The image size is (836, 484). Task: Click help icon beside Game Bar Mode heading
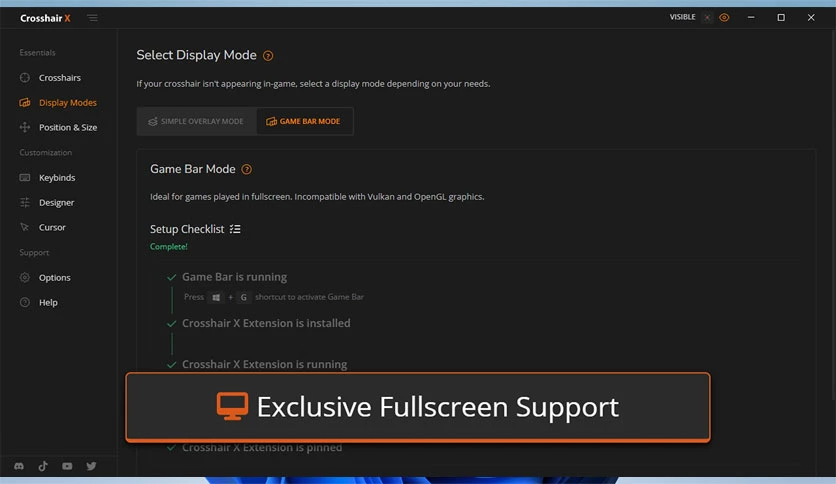click(246, 170)
